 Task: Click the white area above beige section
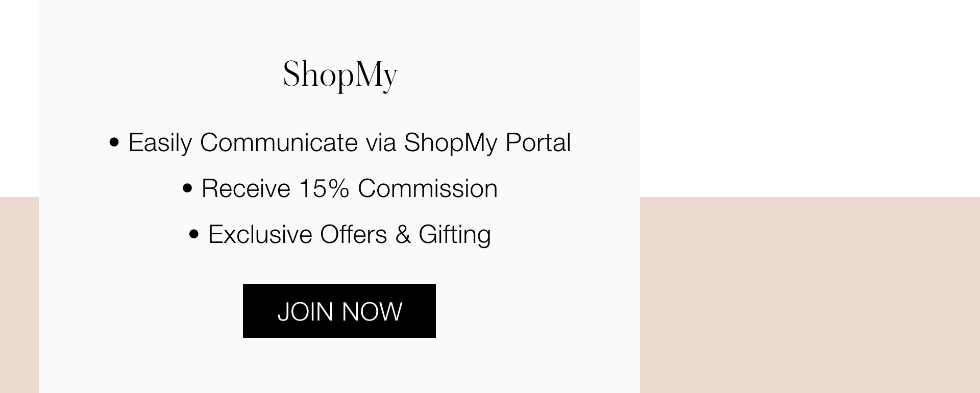[x=810, y=98]
